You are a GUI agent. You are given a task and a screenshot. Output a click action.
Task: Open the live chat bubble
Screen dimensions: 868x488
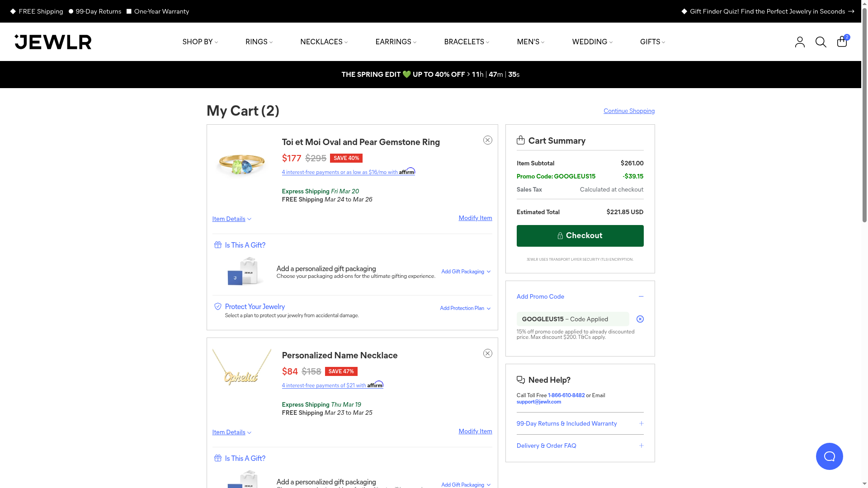829,456
